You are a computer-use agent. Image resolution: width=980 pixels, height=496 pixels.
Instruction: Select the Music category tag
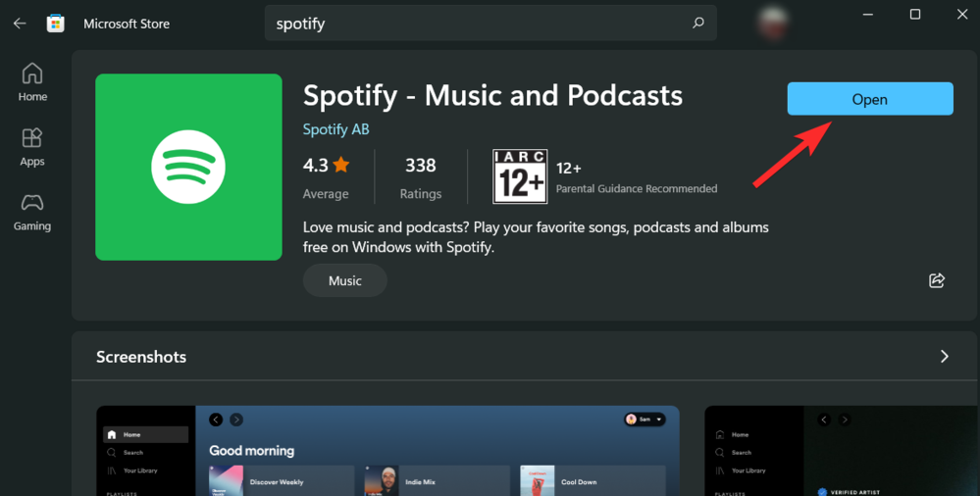point(345,280)
